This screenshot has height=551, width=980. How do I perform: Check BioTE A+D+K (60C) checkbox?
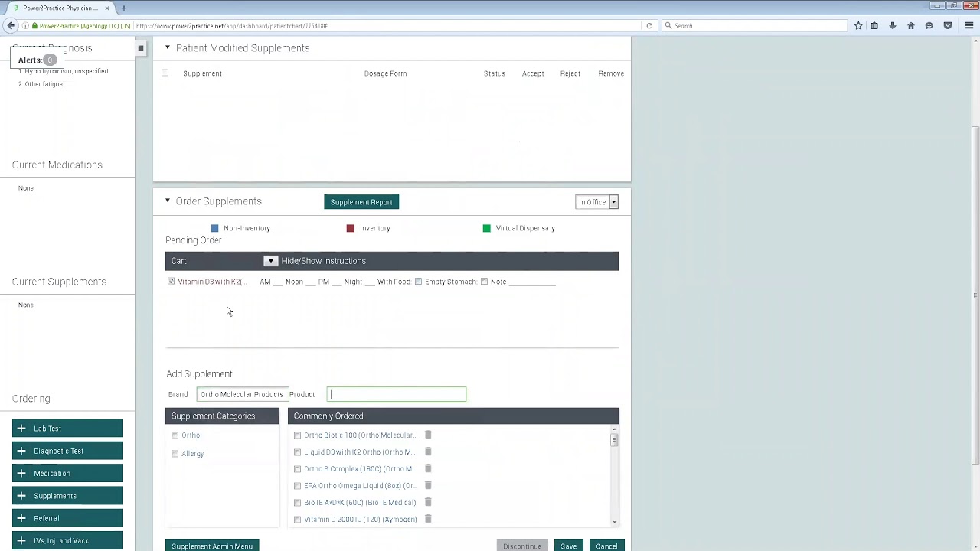point(297,503)
